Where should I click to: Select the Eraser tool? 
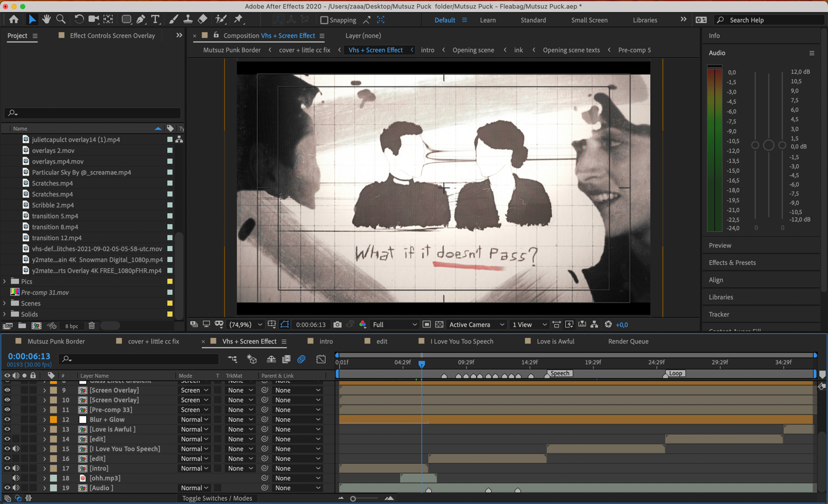click(x=203, y=19)
